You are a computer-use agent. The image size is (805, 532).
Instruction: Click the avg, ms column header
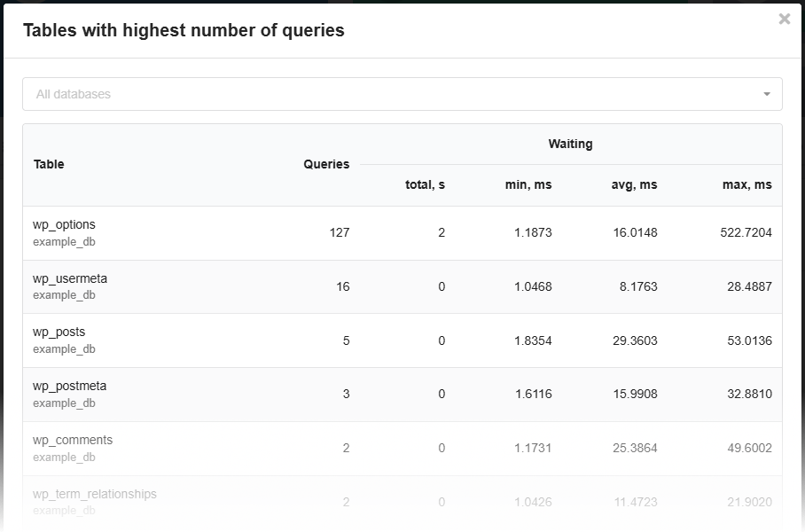[x=634, y=185]
